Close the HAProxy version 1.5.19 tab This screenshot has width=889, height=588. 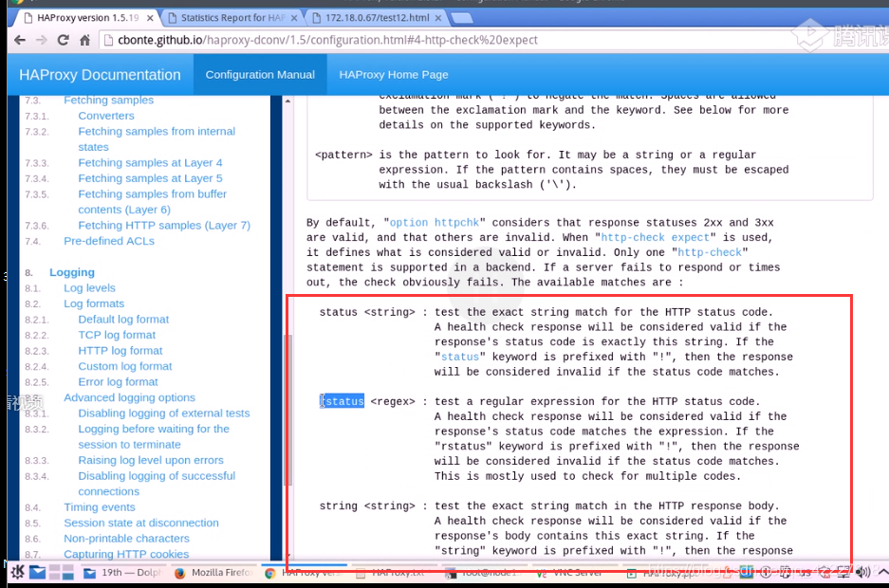pyautogui.click(x=150, y=18)
